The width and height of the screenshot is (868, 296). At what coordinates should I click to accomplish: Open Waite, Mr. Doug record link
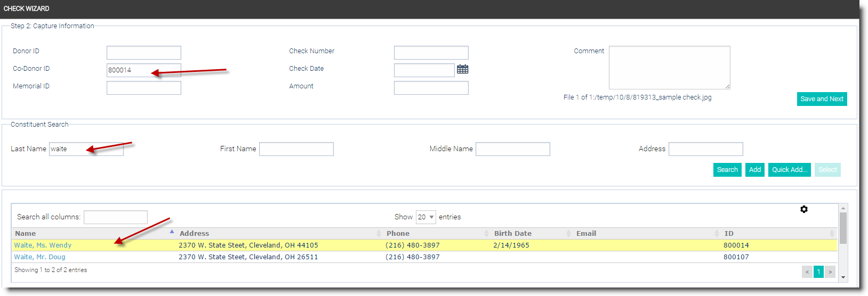(39, 257)
